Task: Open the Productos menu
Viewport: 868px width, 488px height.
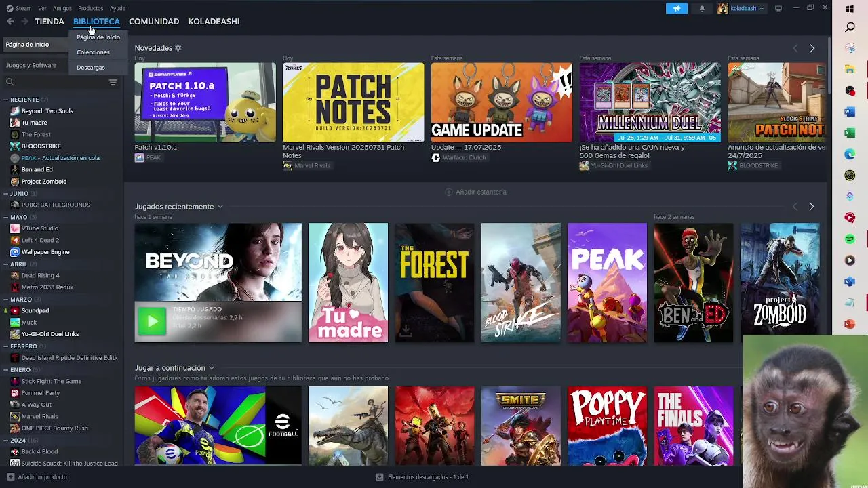Action: 90,8
